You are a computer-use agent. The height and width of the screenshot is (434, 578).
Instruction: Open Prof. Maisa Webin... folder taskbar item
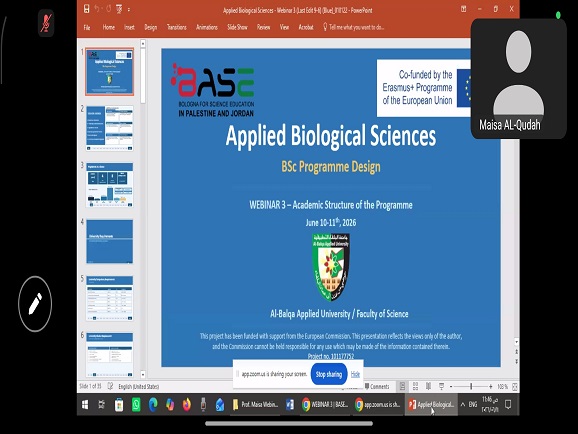pos(255,405)
